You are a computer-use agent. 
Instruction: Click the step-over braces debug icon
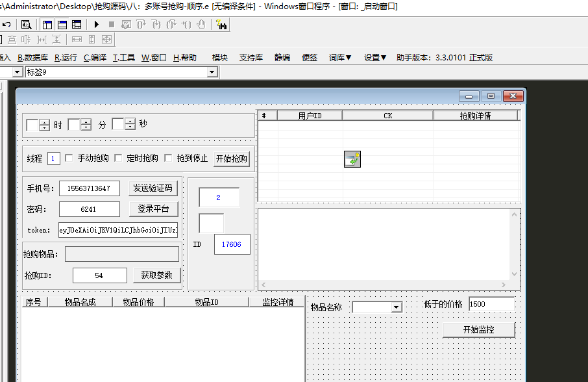pos(141,25)
